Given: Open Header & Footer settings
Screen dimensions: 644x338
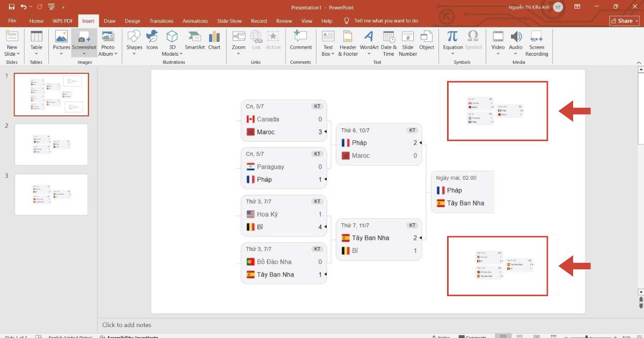Looking at the screenshot, I should (348, 44).
